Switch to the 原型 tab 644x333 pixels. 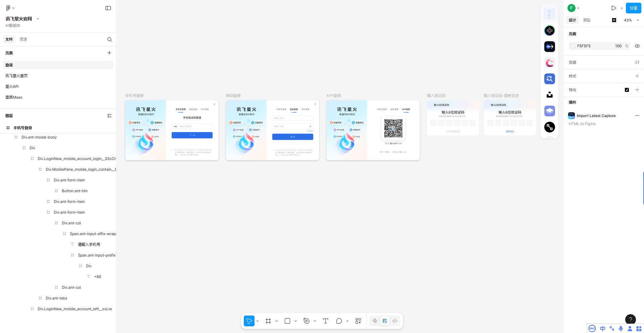point(587,20)
